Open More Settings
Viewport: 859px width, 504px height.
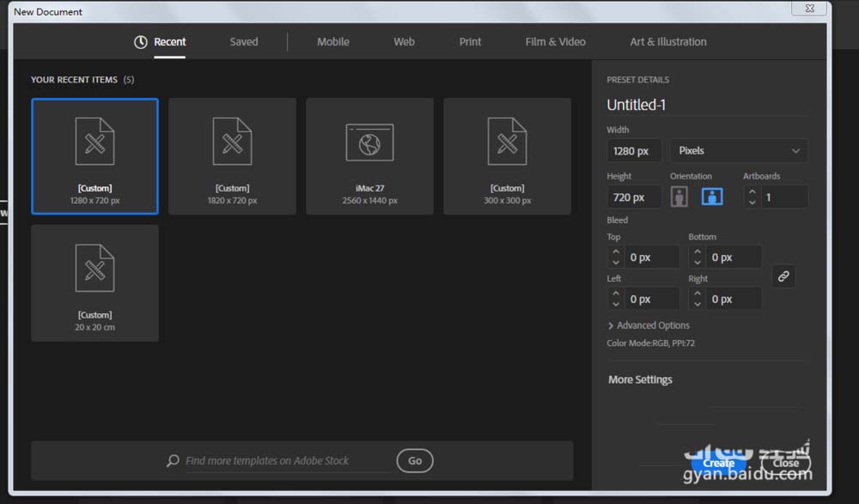[x=640, y=380]
